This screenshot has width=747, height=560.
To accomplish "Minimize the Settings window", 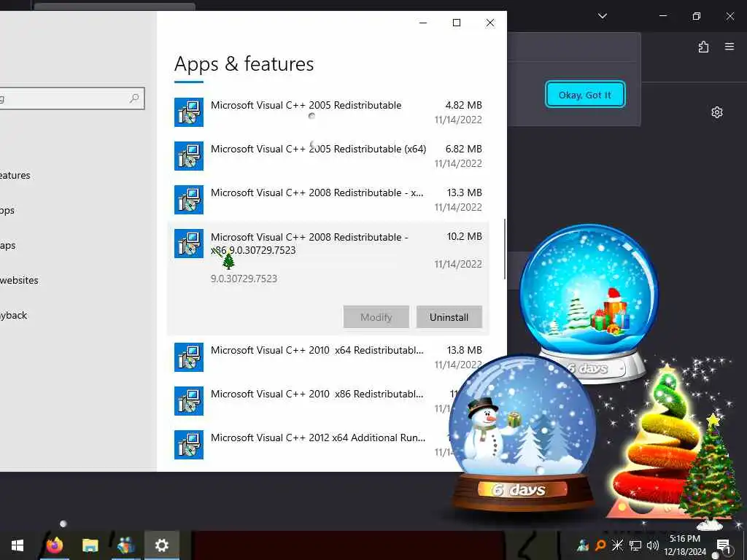I will [423, 23].
